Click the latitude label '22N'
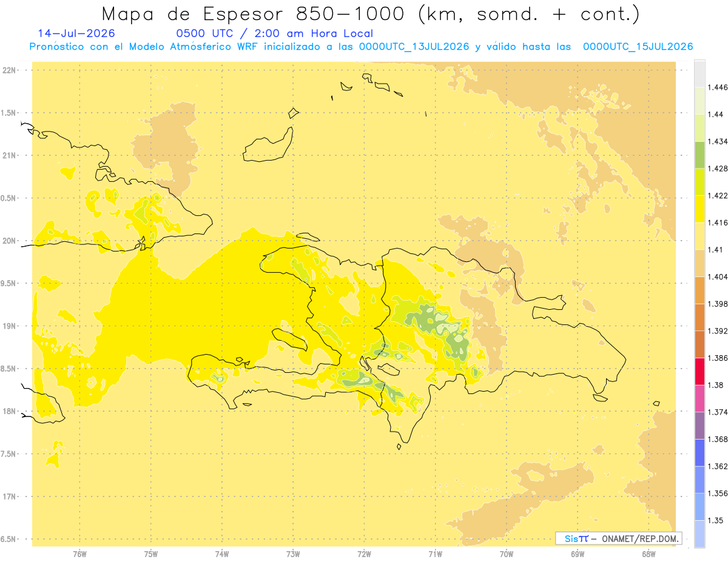 click(x=9, y=70)
